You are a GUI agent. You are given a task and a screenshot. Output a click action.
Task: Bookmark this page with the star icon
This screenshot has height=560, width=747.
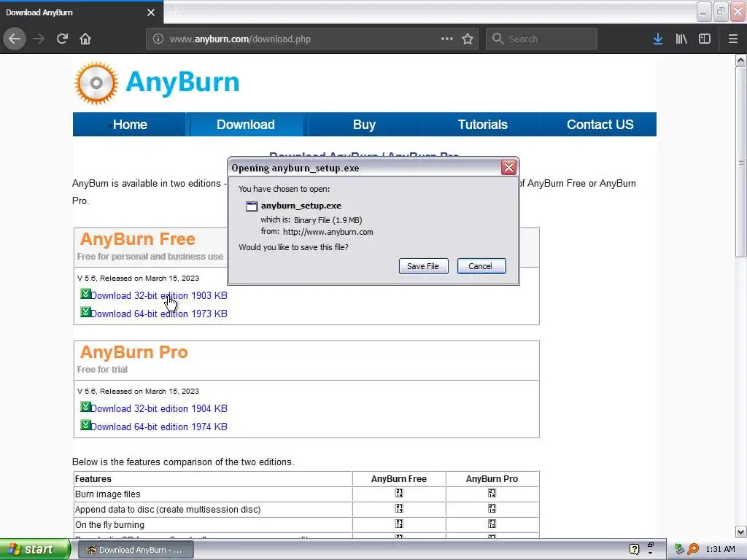pos(468,39)
